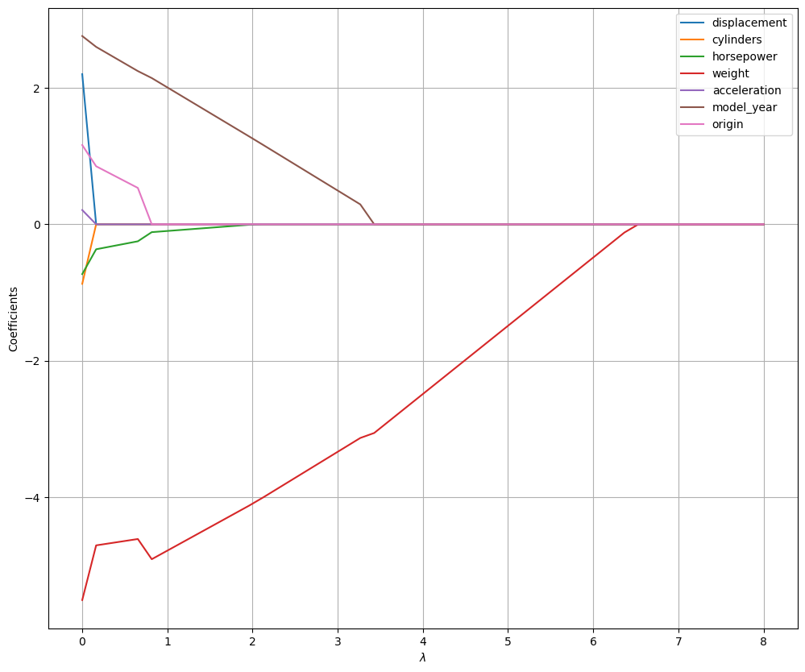Click the model_year legend label

[745, 107]
